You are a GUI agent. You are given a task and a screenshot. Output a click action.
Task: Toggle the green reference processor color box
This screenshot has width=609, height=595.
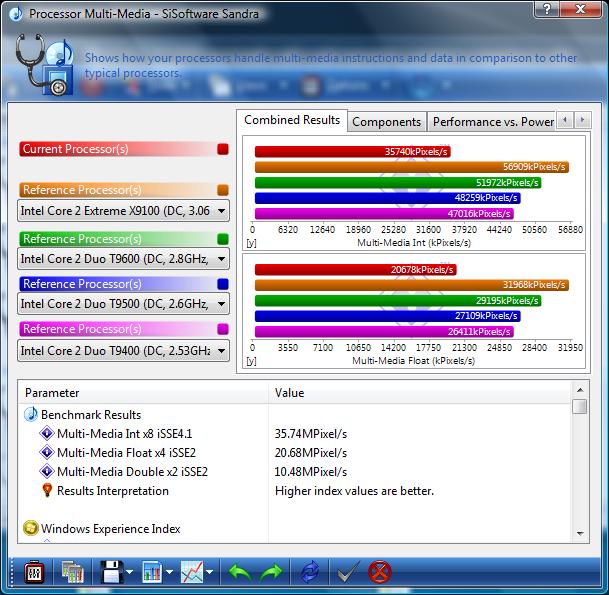click(x=223, y=239)
